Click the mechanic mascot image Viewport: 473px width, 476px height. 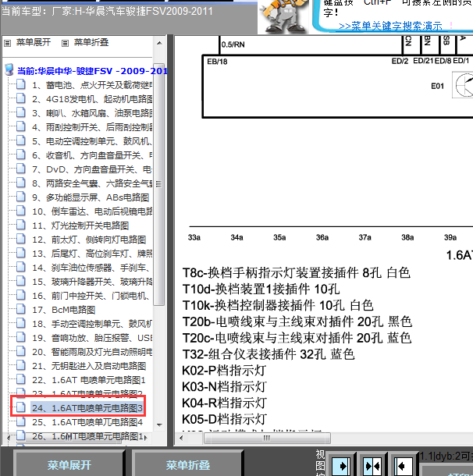pos(284,16)
